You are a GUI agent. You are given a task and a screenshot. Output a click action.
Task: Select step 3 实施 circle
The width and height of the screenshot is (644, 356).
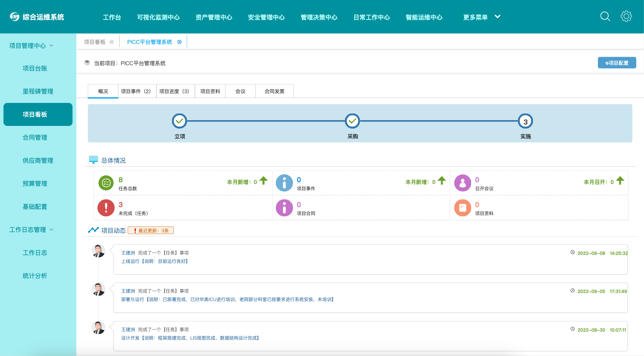(526, 121)
